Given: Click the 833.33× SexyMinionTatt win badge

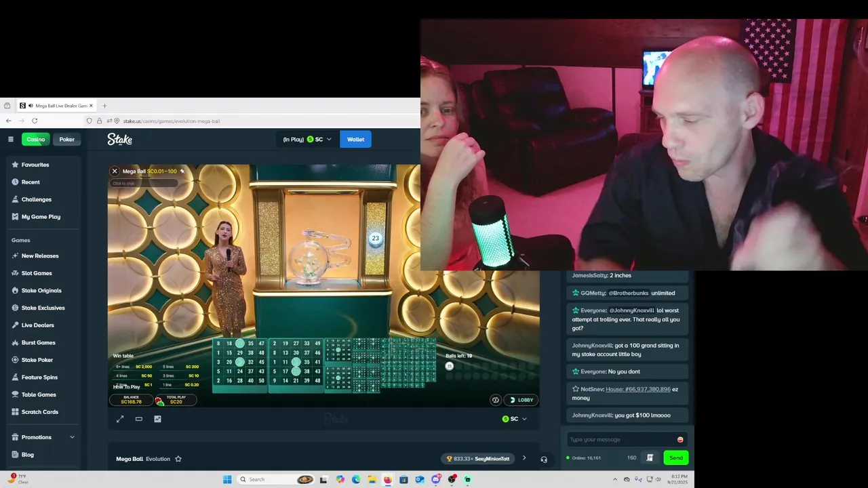Looking at the screenshot, I should (478, 459).
